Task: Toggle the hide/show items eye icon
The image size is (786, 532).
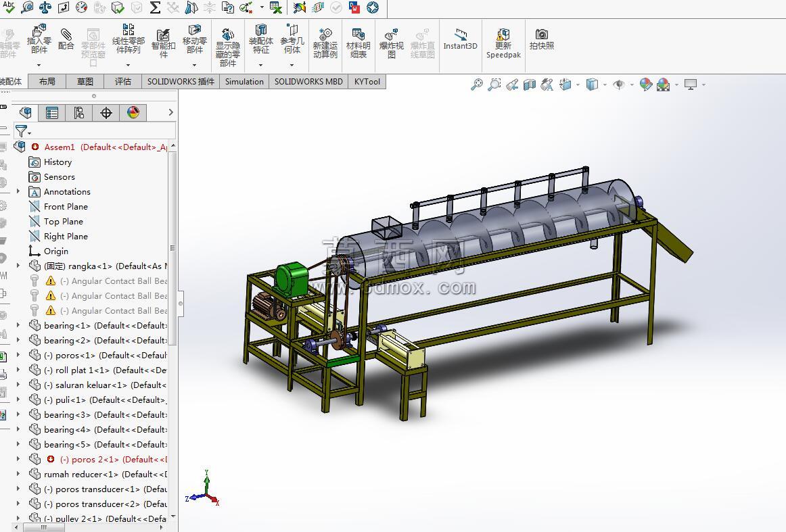Action: coord(619,84)
